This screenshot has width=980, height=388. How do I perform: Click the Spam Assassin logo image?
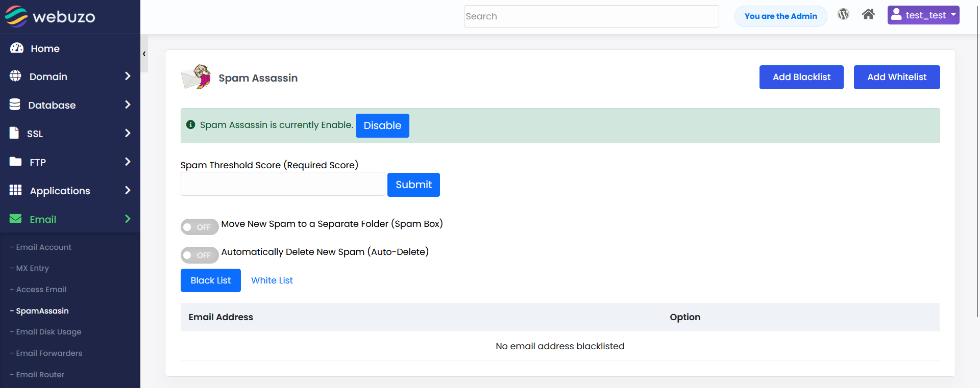[x=196, y=77]
